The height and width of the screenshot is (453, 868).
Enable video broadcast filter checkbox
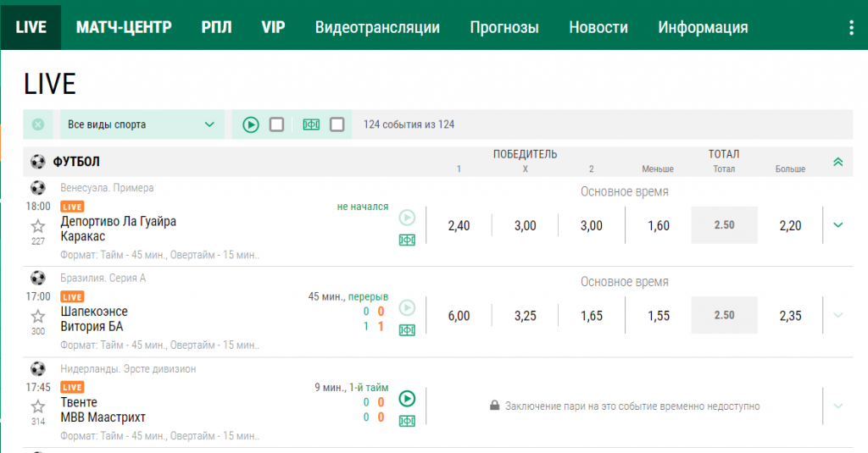276,124
